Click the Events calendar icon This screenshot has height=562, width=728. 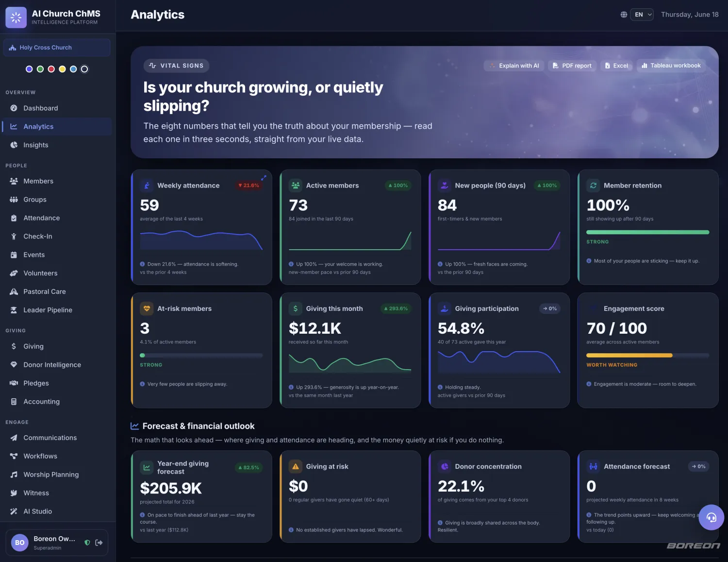(x=14, y=255)
